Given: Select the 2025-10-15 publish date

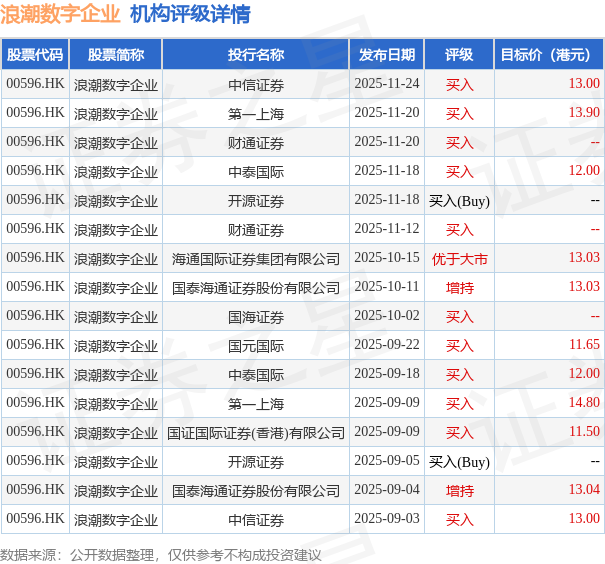Looking at the screenshot, I should click(387, 258).
